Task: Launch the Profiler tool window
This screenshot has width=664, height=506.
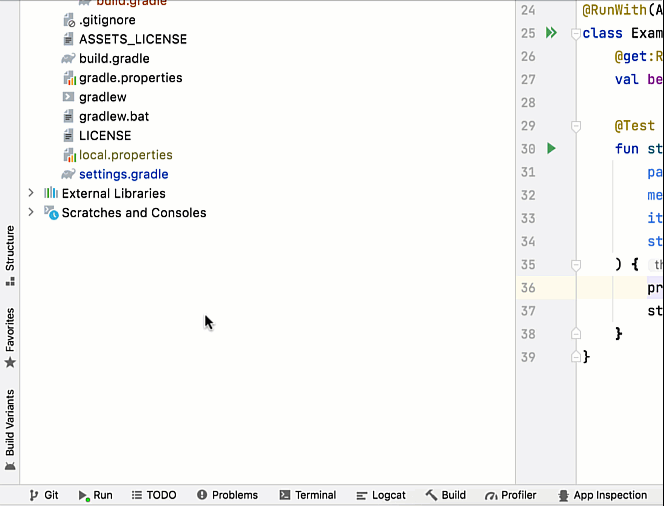Action: tap(510, 495)
